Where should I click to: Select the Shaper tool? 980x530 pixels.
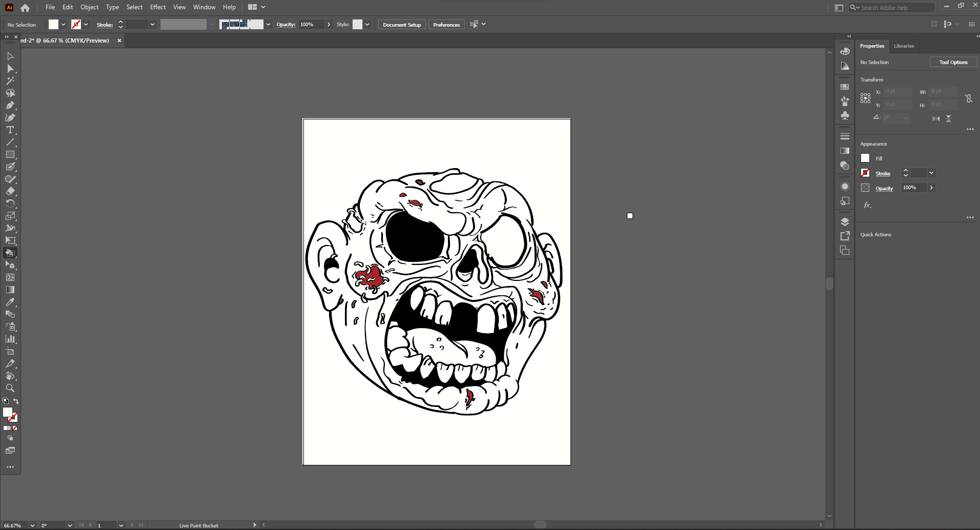pyautogui.click(x=10, y=179)
